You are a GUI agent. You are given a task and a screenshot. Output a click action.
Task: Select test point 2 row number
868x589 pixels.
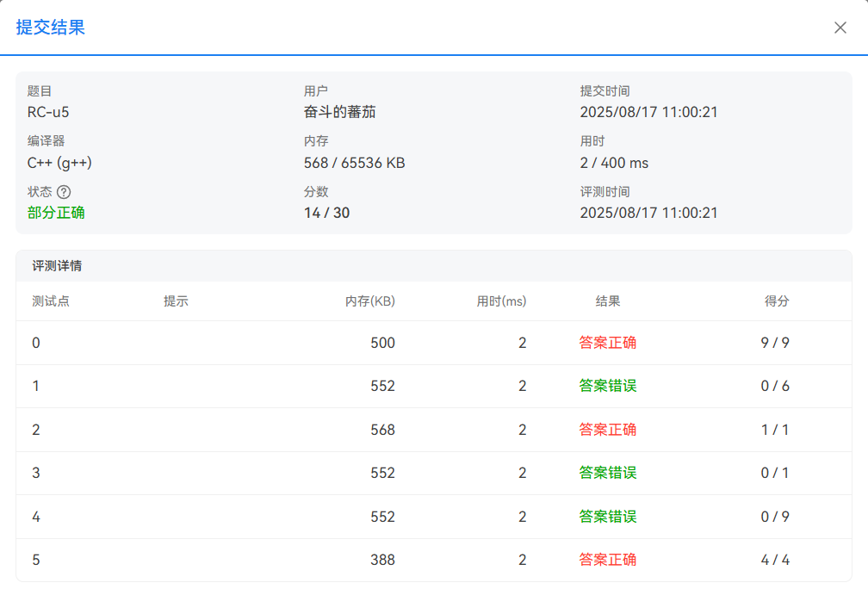click(x=36, y=430)
